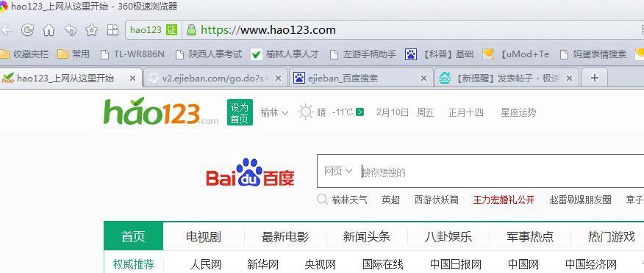
Task: Open 陕西人事考试 bookmark
Action: point(209,54)
